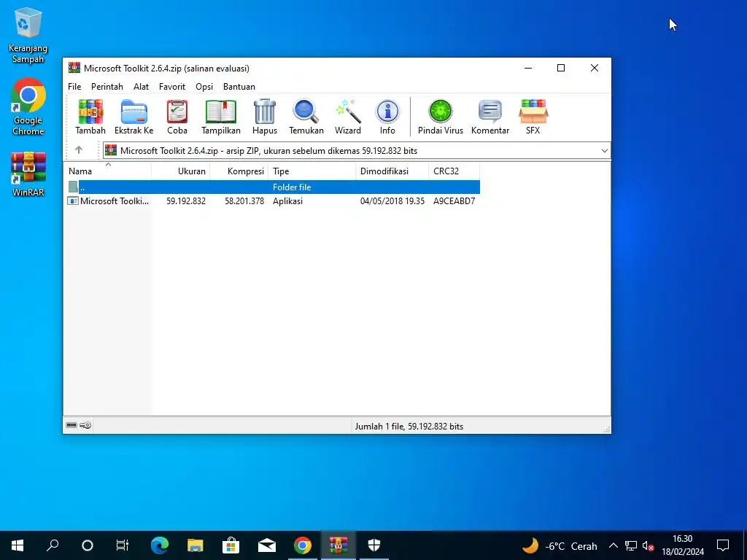Click the WinRAR taskbar button
747x560 pixels.
338,545
